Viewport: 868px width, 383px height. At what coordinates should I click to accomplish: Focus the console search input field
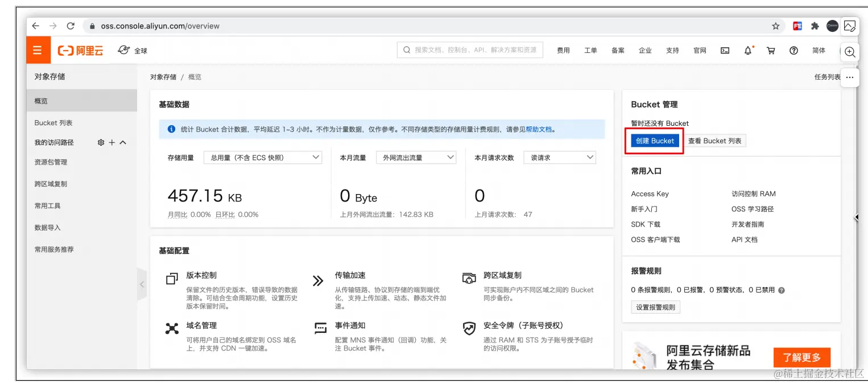470,50
